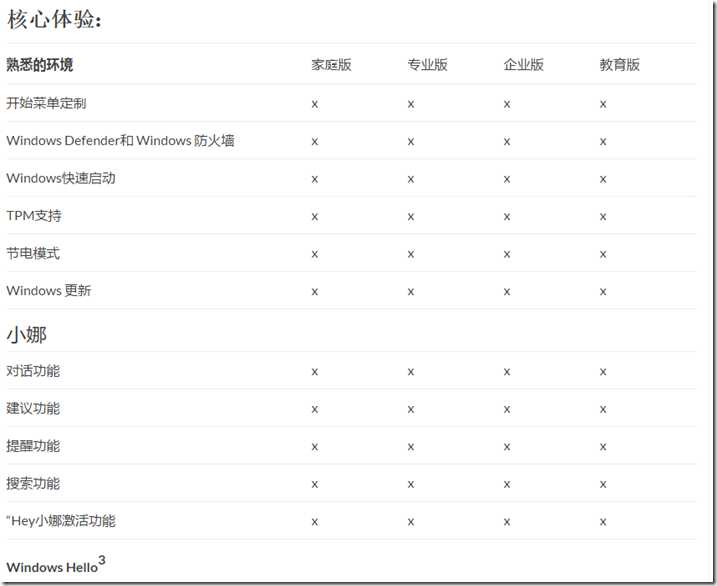Click 家庭版 mark in Windows Defender row
Image resolution: width=717 pixels, height=586 pixels.
click(315, 142)
